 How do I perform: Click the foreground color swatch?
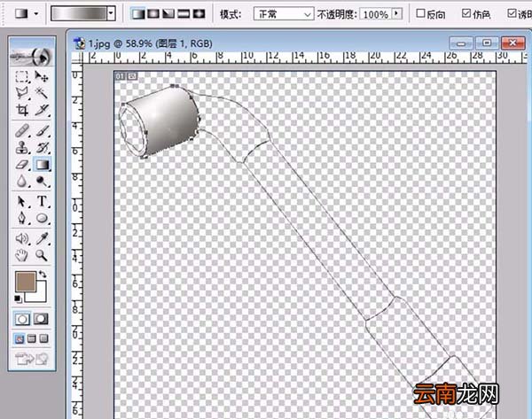pos(26,282)
